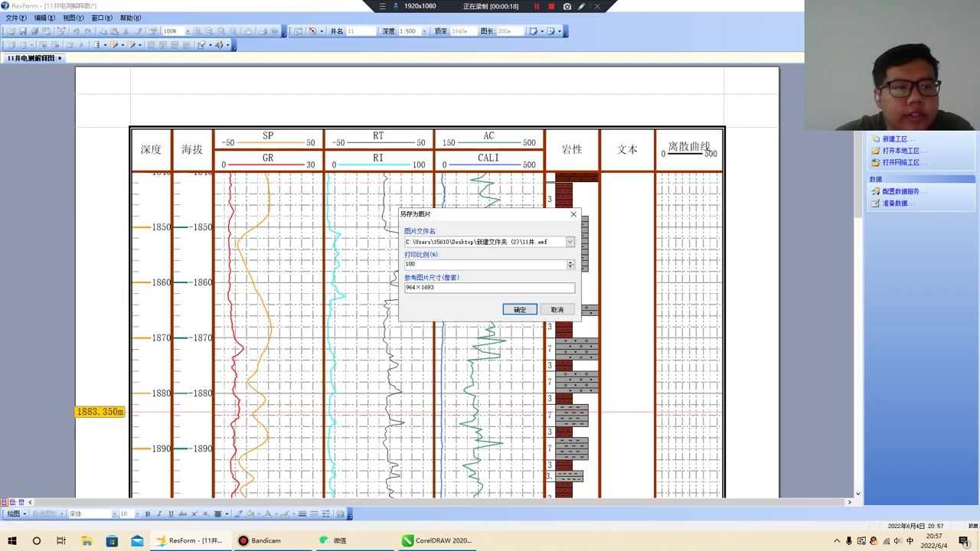
Task: Click the vertical scrollbar down arrow
Action: [858, 494]
